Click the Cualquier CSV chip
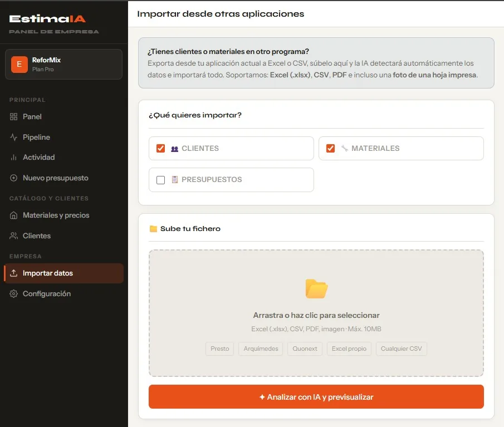The image size is (504, 427). pyautogui.click(x=401, y=349)
